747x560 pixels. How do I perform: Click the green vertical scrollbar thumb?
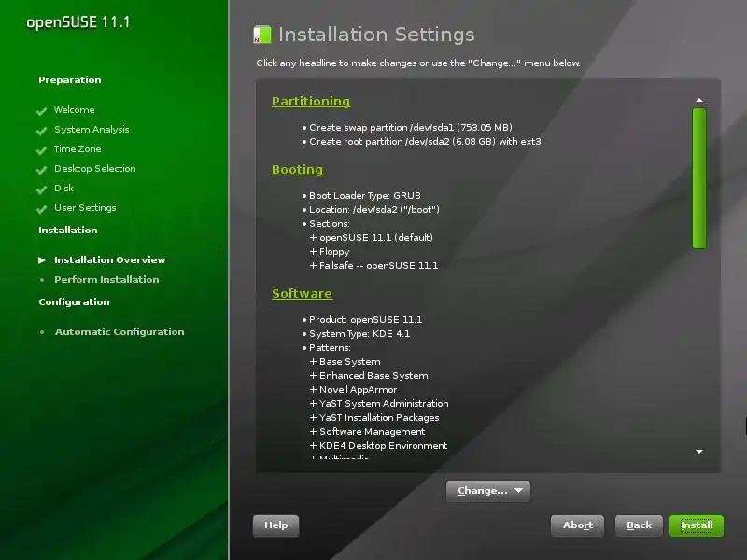tap(698, 178)
